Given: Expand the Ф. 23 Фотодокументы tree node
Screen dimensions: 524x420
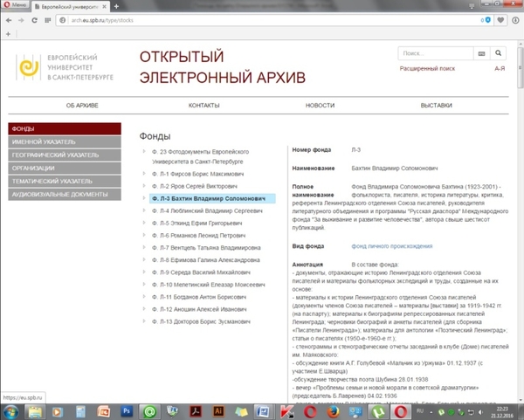Looking at the screenshot, I should 145,152.
